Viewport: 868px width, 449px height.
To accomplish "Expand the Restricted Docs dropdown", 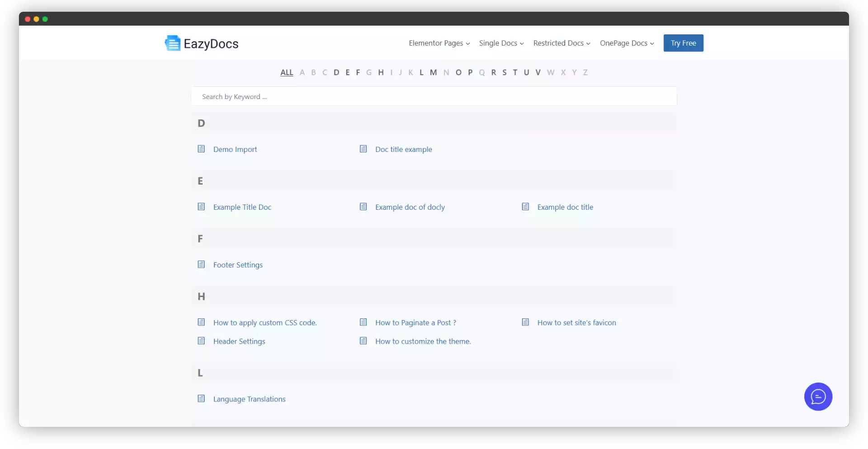I will [561, 43].
